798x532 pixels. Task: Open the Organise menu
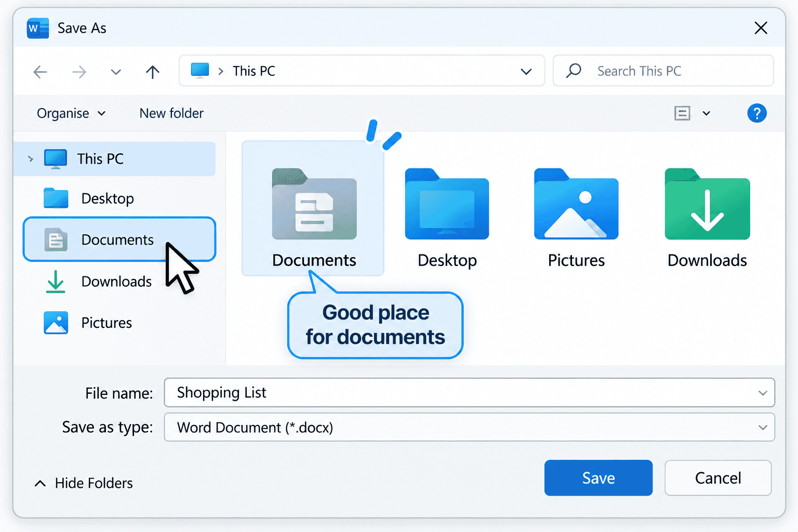(71, 113)
